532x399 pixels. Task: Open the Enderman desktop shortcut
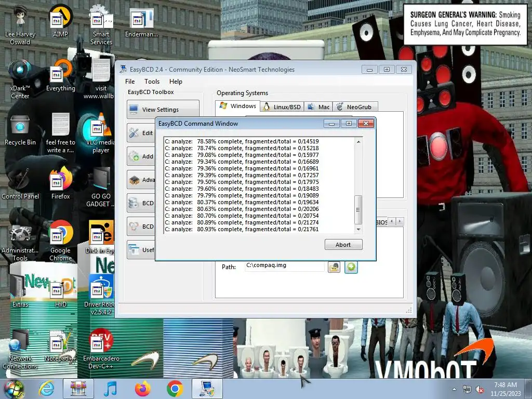(x=141, y=22)
